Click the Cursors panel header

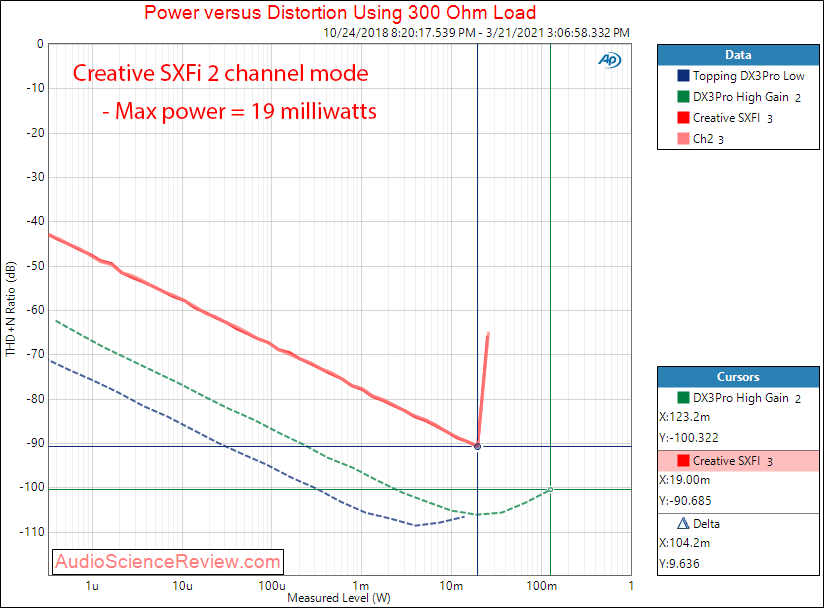click(x=738, y=377)
